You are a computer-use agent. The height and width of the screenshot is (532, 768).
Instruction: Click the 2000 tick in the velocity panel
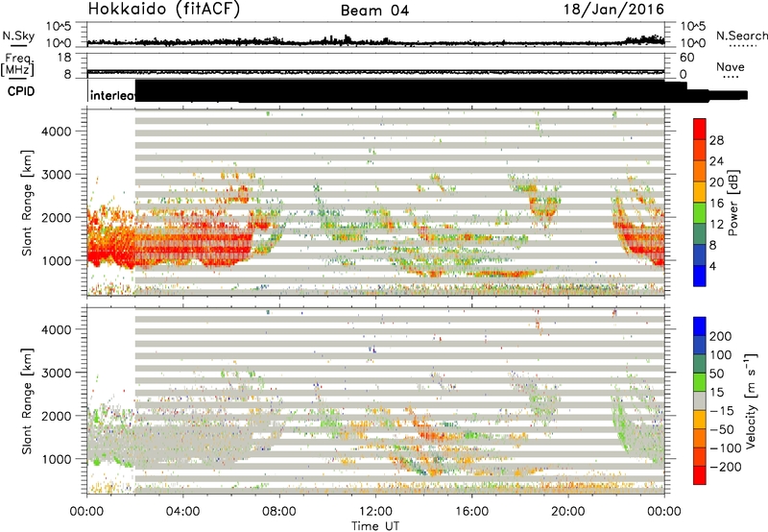tap(57, 416)
